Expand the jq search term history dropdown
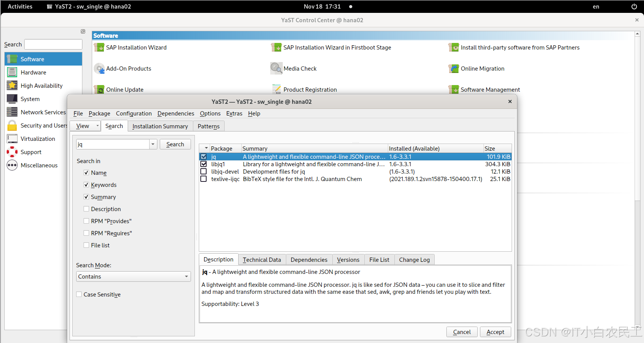The width and height of the screenshot is (644, 343). 153,144
